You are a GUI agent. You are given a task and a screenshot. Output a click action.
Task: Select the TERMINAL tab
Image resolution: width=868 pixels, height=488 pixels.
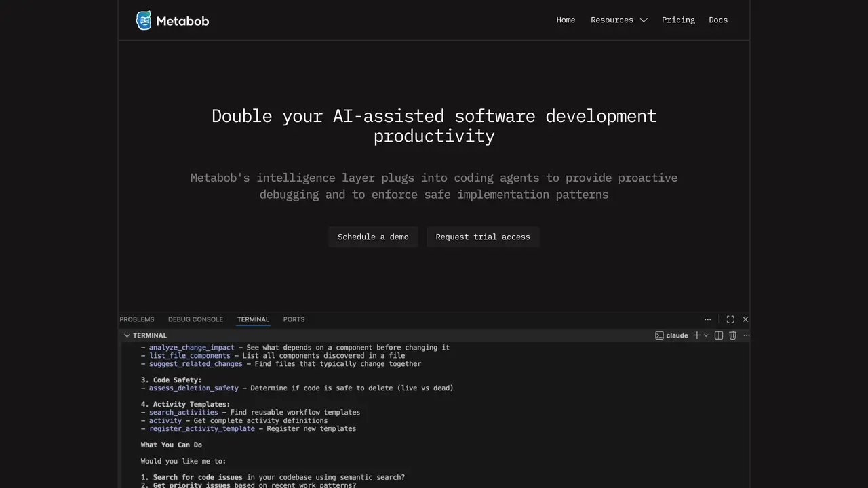pyautogui.click(x=253, y=319)
